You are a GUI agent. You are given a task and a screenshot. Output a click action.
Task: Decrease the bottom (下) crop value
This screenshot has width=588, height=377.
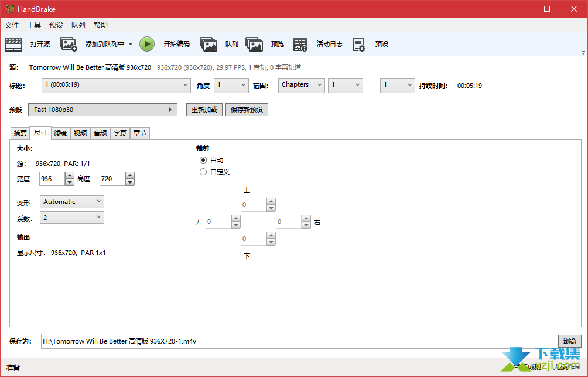click(x=271, y=242)
